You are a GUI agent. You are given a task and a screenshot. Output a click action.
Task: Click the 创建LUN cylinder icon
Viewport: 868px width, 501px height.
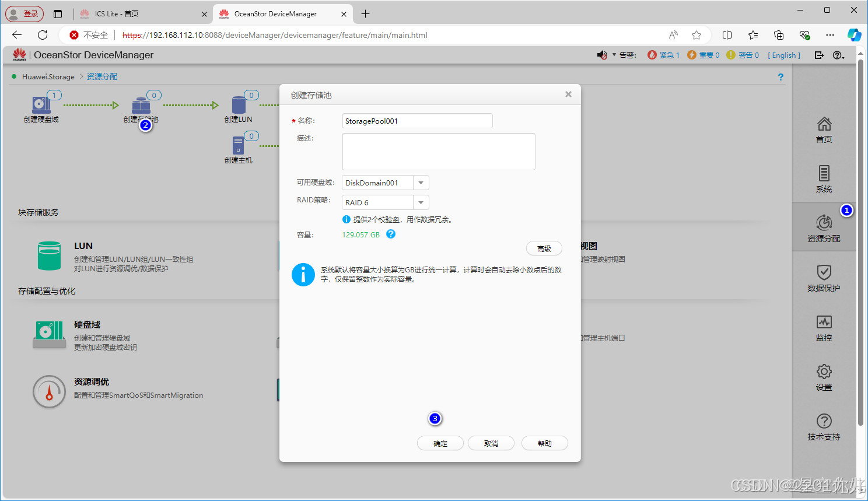click(x=239, y=105)
